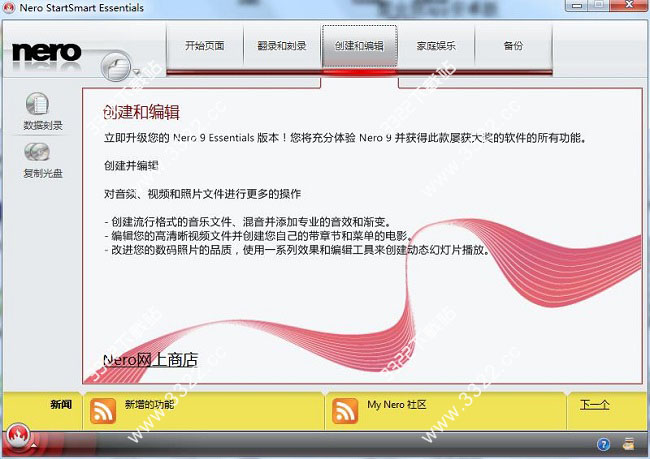The width and height of the screenshot is (650, 459).
Task: Click the 数据刻录 label in sidebar
Action: [43, 125]
